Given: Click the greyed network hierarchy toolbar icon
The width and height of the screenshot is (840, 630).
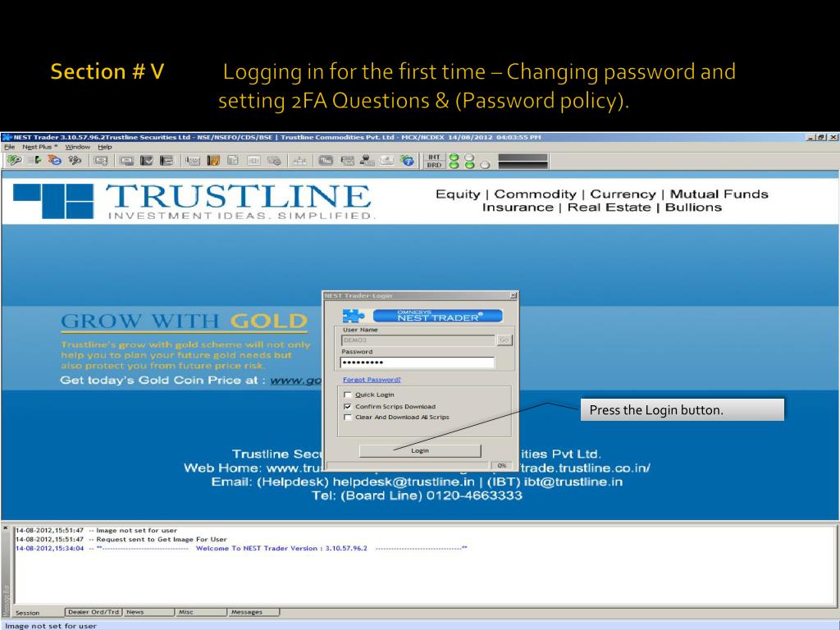Looking at the screenshot, I should click(299, 161).
